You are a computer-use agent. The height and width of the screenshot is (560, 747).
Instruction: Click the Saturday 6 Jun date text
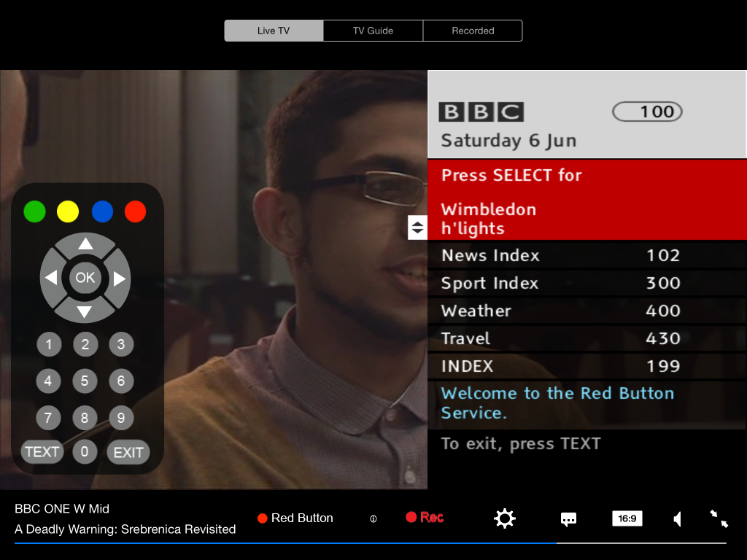tap(508, 141)
